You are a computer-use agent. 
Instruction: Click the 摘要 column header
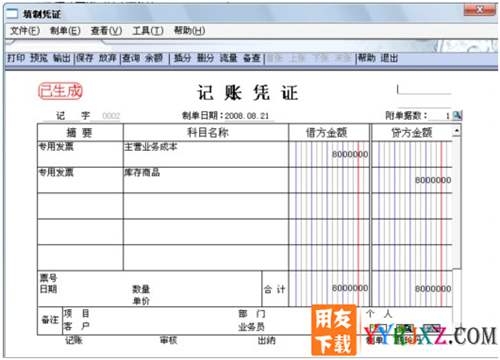point(80,133)
